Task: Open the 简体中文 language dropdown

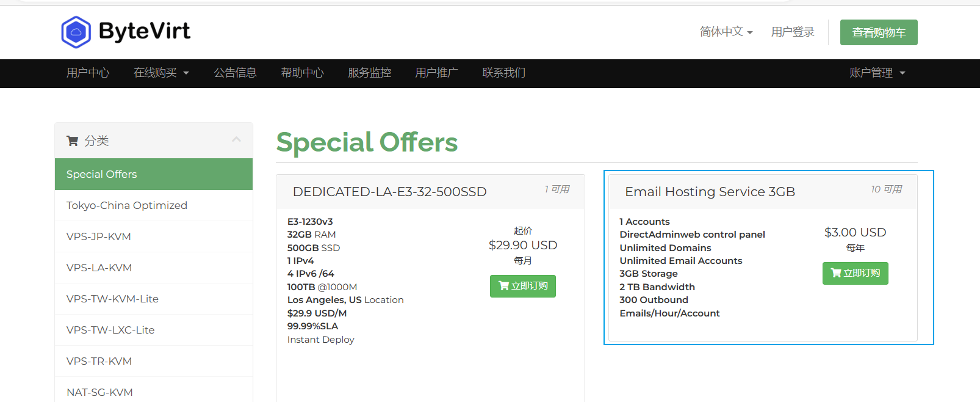Action: click(x=726, y=32)
